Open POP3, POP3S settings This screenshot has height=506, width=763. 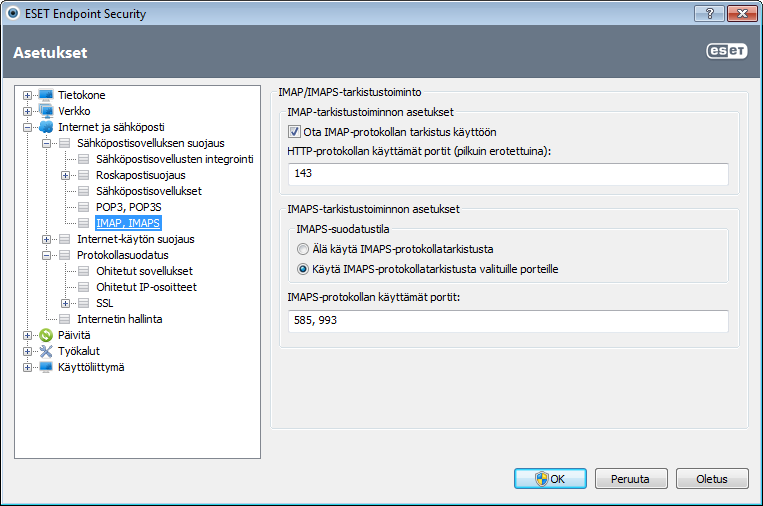click(128, 207)
